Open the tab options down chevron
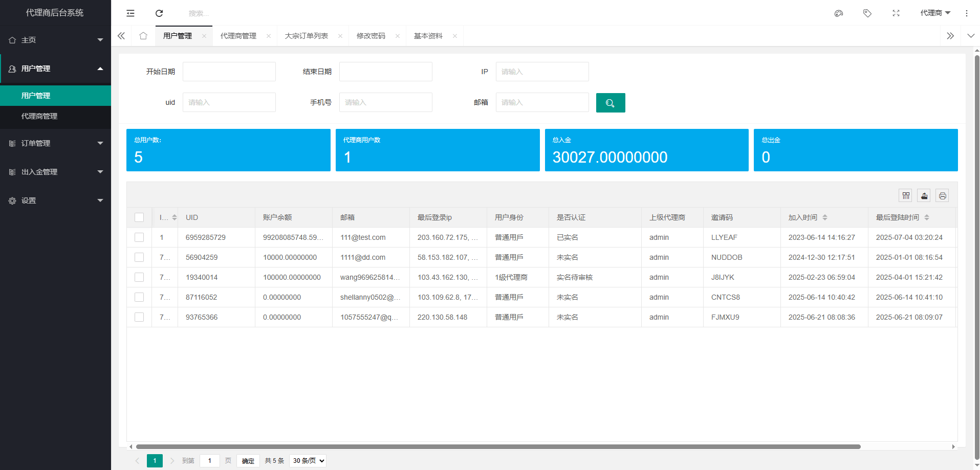The width and height of the screenshot is (980, 470). pyautogui.click(x=971, y=36)
